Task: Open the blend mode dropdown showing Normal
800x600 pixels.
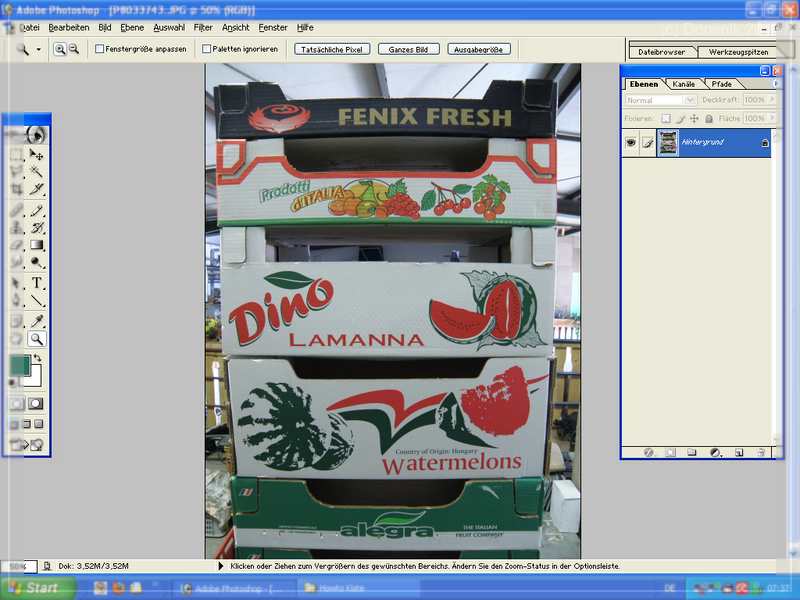Action: pyautogui.click(x=661, y=100)
